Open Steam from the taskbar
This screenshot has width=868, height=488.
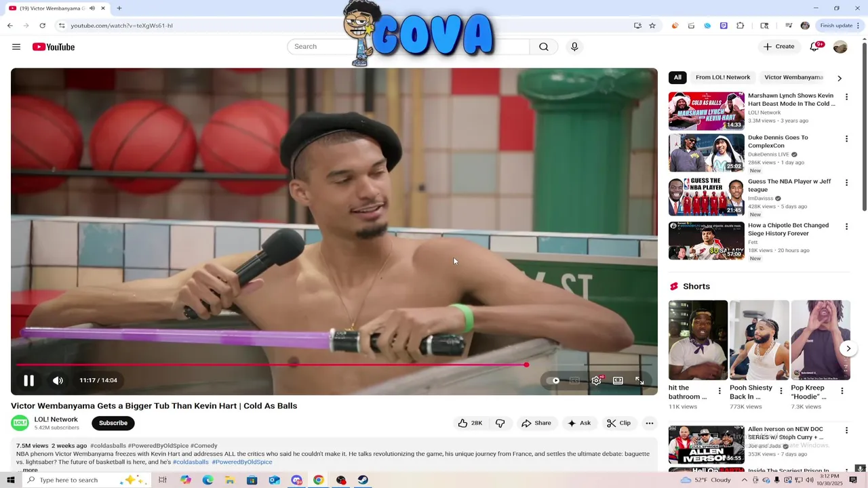363,480
